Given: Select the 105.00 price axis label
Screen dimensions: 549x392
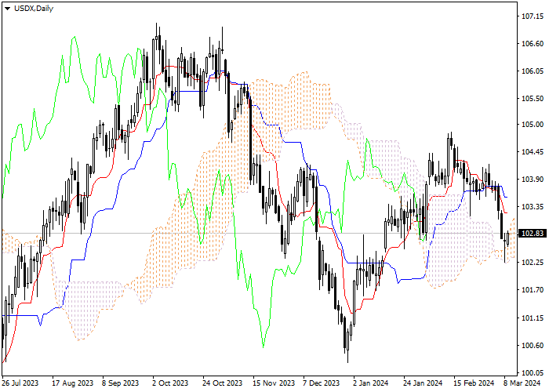Looking at the screenshot, I should pyautogui.click(x=533, y=125).
